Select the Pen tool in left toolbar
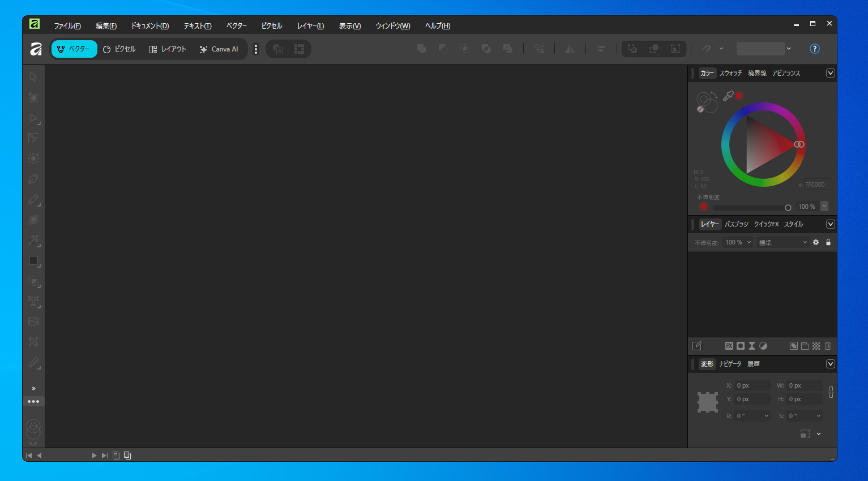868x481 pixels. click(33, 179)
